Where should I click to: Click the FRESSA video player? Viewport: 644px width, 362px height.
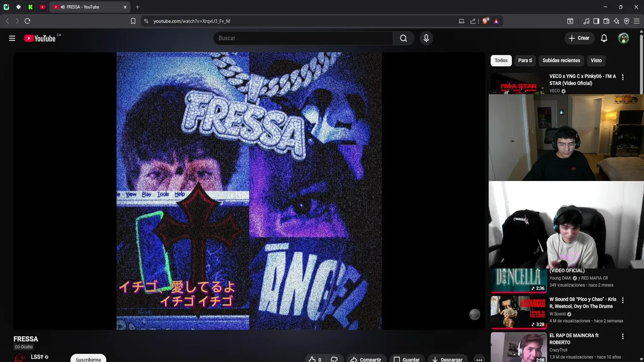(x=249, y=191)
